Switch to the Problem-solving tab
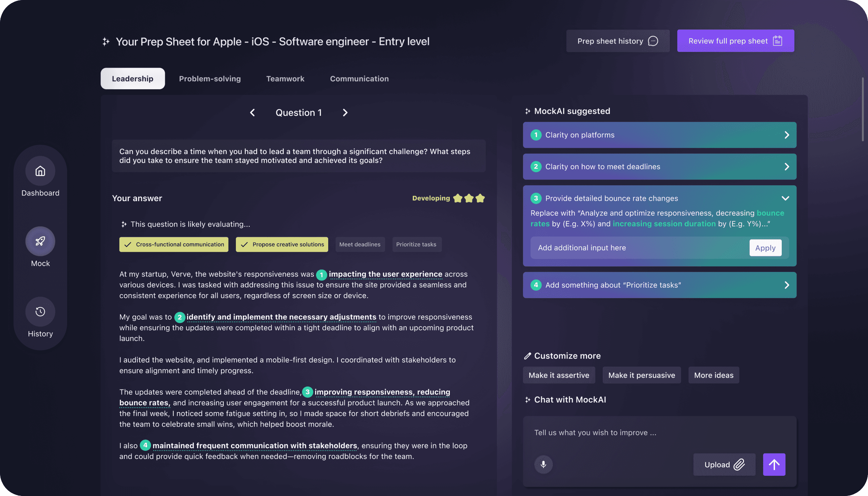The image size is (868, 496). 210,79
